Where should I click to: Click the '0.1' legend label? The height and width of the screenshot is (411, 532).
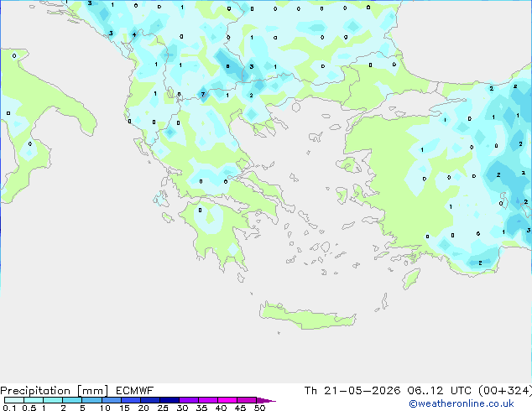(9, 408)
